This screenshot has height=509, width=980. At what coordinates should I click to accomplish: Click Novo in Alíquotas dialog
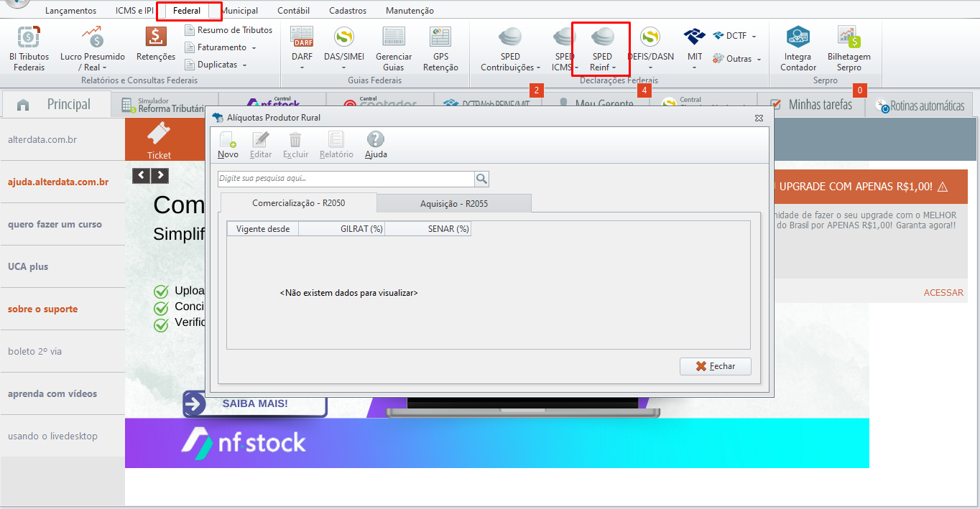point(228,145)
